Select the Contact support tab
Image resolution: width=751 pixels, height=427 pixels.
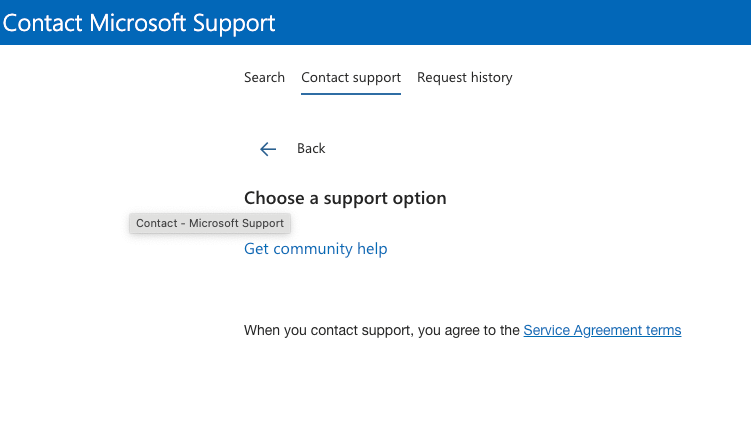(x=351, y=77)
